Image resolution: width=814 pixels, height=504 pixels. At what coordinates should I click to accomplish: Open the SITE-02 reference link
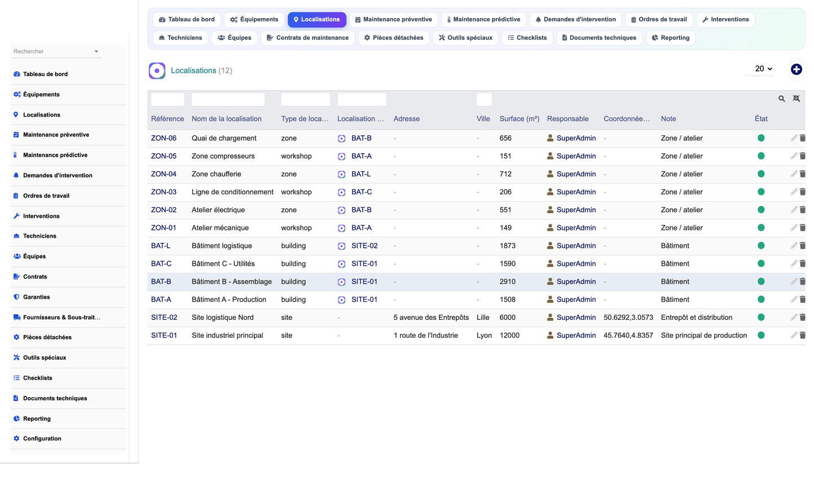[x=164, y=318]
